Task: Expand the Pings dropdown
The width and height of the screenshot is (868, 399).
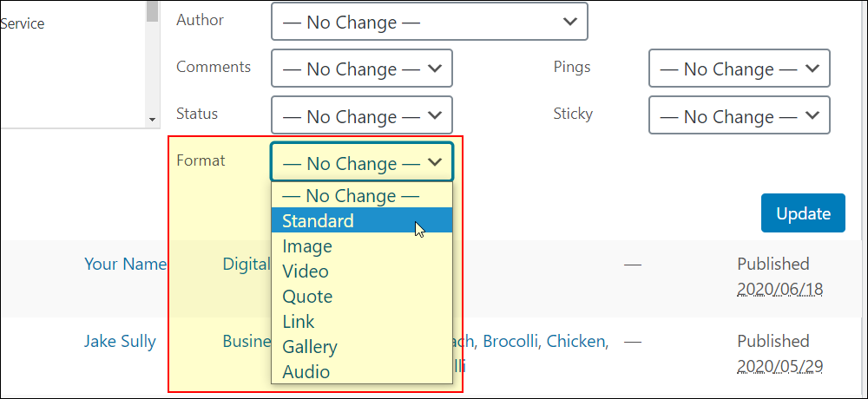Action: 739,68
